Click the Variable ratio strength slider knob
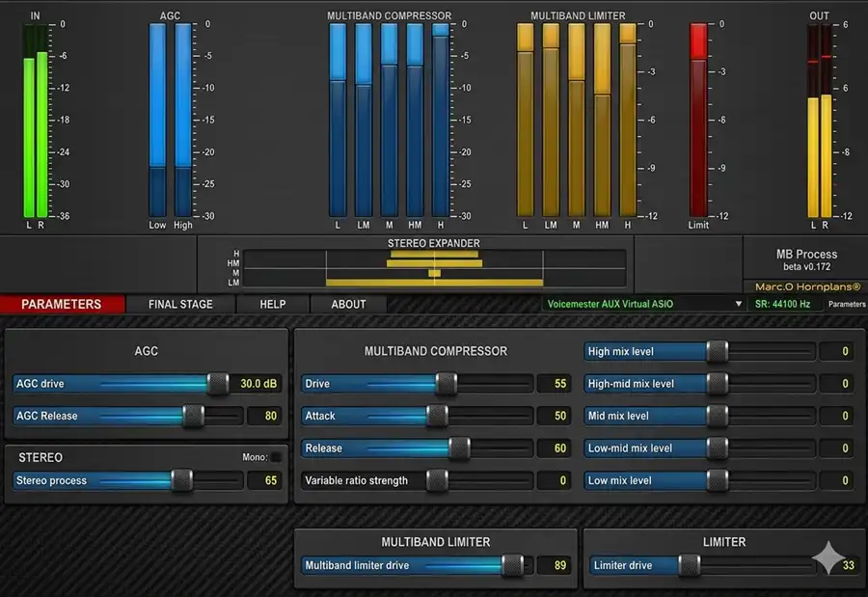 point(437,480)
